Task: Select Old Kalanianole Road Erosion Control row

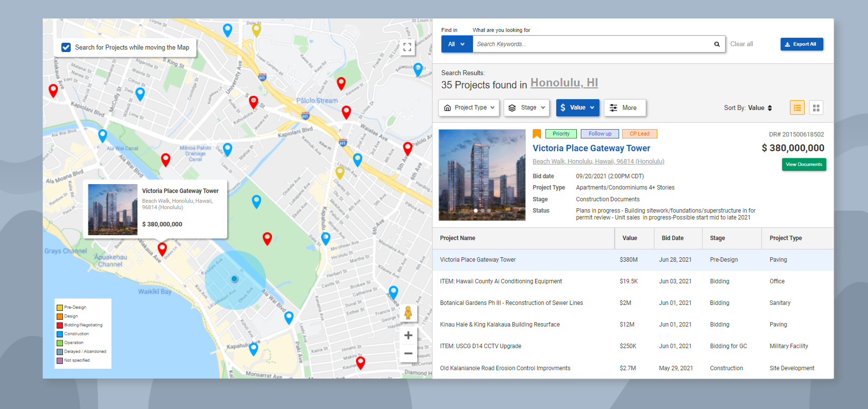Action: [x=633, y=368]
